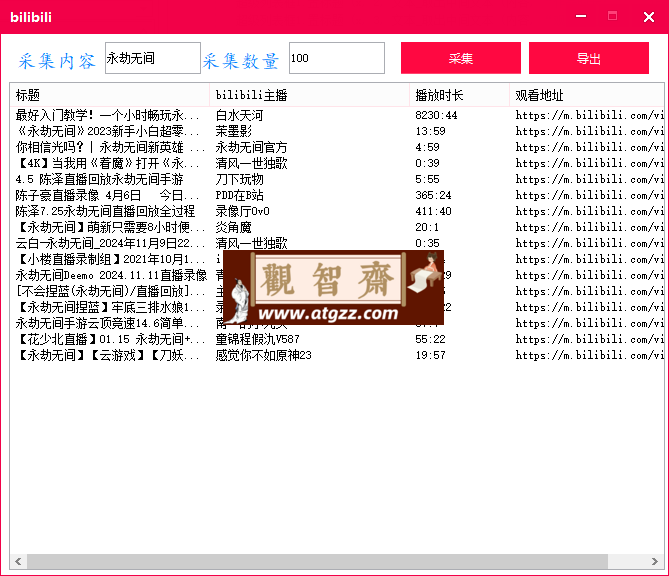Click the URL in the 录像厅OvO row
Screen dimensions: 669x576
(x=589, y=211)
